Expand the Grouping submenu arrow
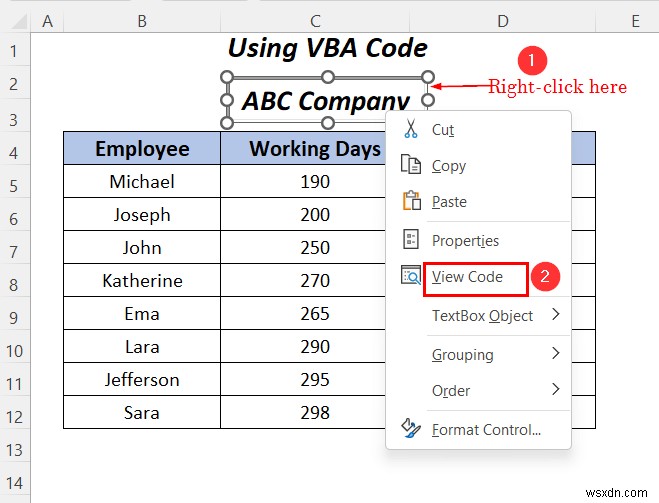Screen dimensions: 659x503 556,353
